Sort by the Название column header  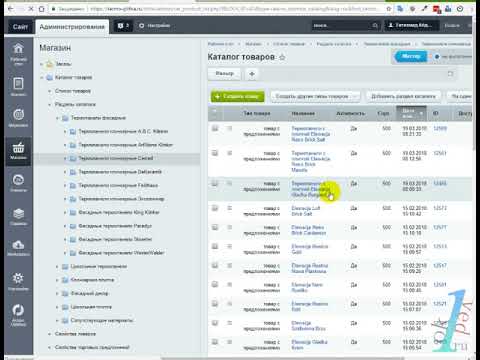303,114
